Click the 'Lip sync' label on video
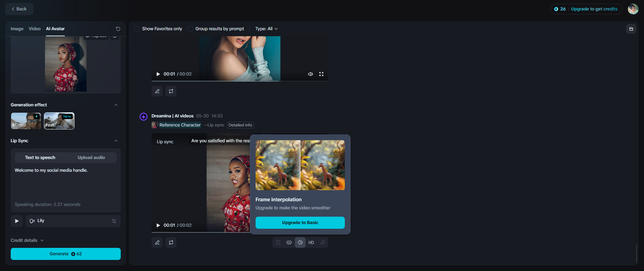The height and width of the screenshot is (271, 644). [x=165, y=142]
